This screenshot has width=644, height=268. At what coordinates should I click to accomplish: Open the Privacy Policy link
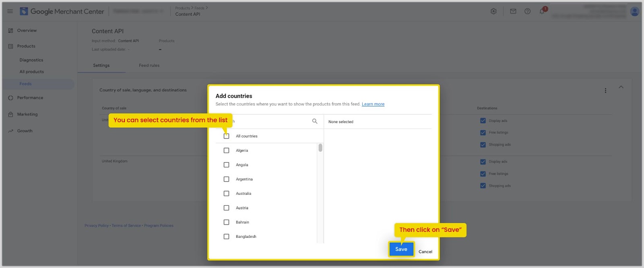[x=97, y=226]
